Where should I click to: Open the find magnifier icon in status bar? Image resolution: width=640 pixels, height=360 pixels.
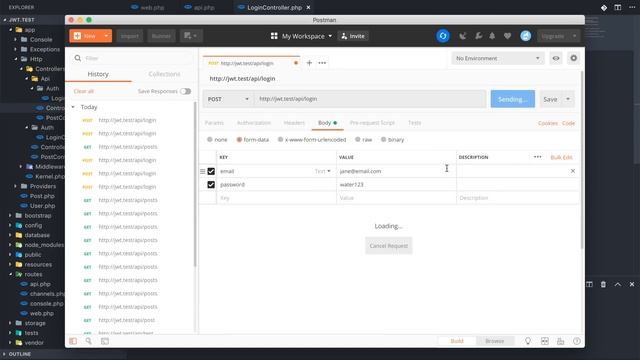click(x=89, y=341)
